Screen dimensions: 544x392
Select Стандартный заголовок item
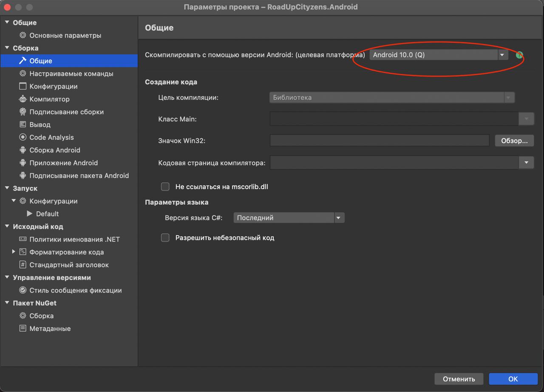coord(69,265)
